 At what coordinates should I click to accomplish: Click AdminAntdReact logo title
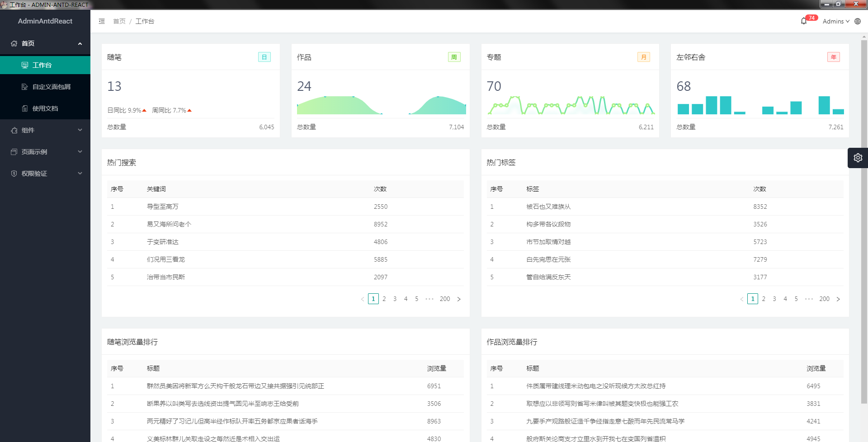(45, 21)
